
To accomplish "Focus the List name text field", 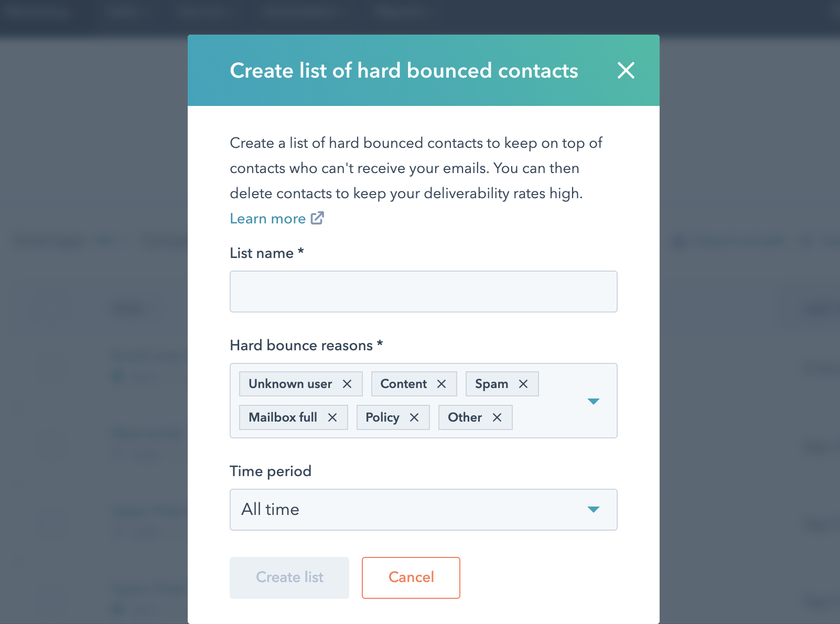I will [423, 292].
